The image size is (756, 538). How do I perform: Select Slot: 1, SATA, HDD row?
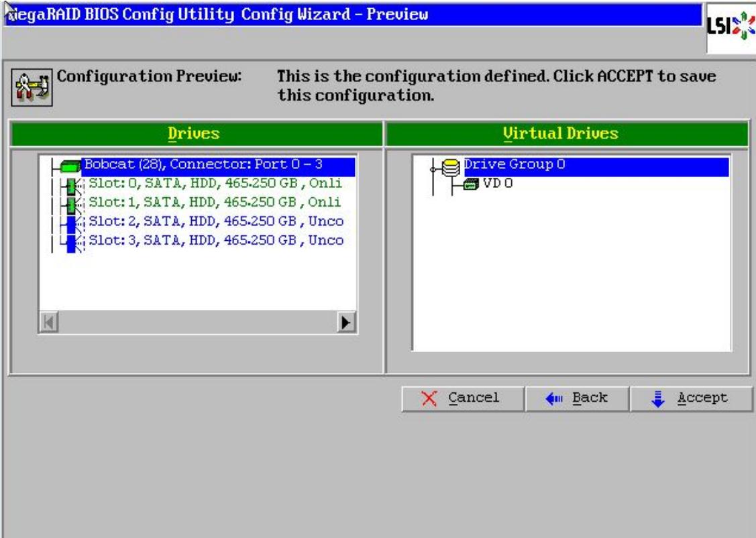(x=215, y=203)
